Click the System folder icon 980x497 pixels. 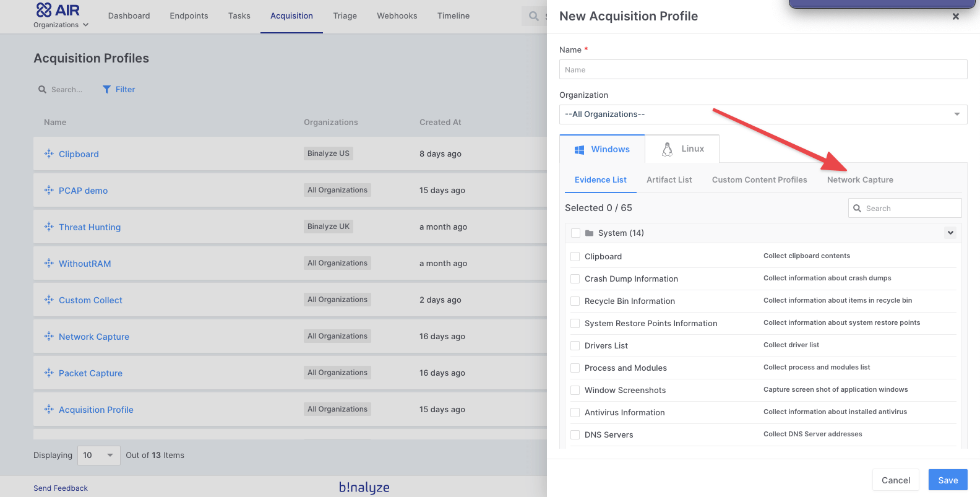[x=589, y=233]
